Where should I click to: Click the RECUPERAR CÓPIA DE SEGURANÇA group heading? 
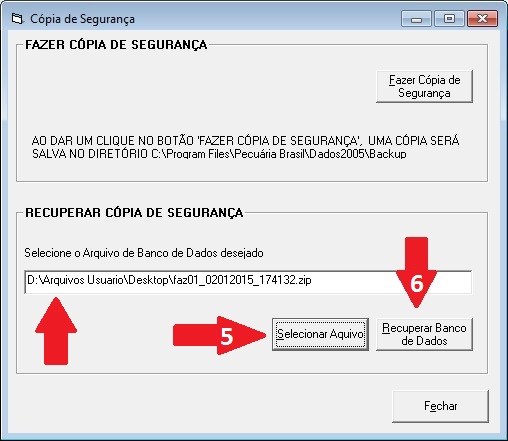pyautogui.click(x=134, y=213)
